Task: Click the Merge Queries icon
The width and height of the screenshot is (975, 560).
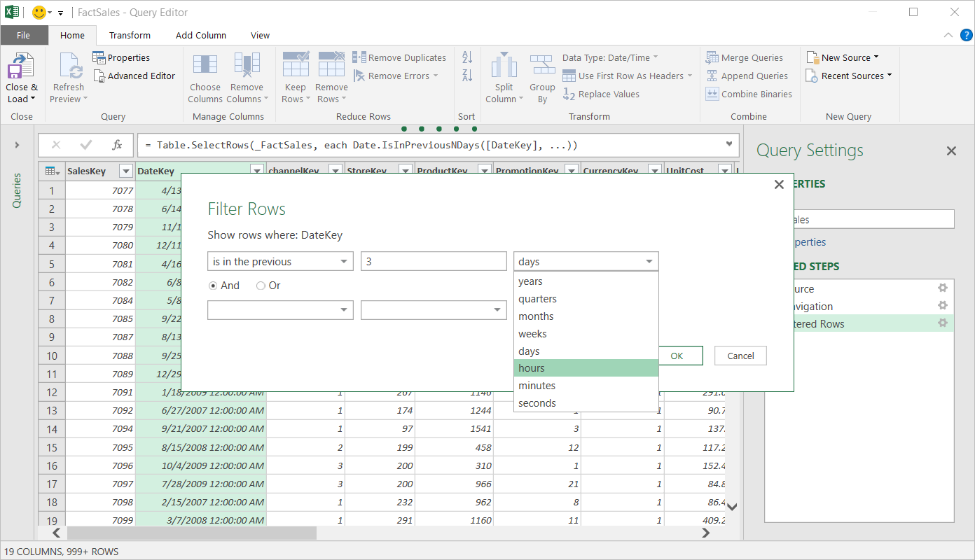Action: click(x=712, y=58)
